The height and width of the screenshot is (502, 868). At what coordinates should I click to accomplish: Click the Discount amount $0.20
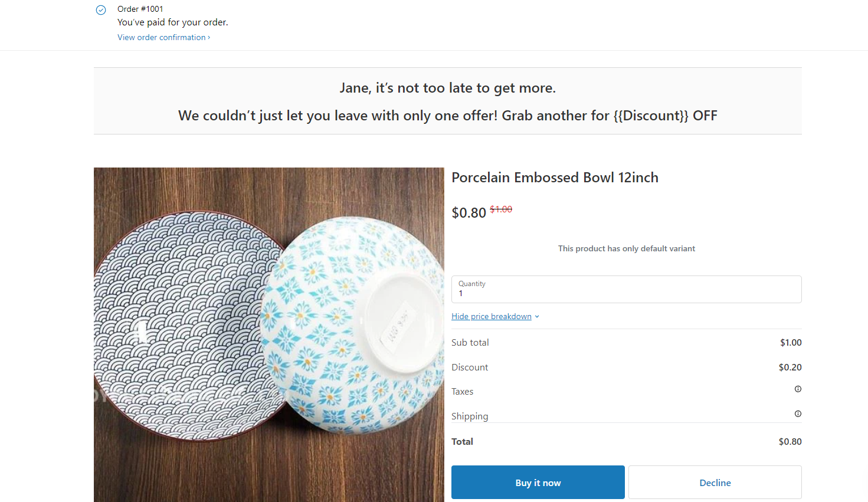pos(790,367)
